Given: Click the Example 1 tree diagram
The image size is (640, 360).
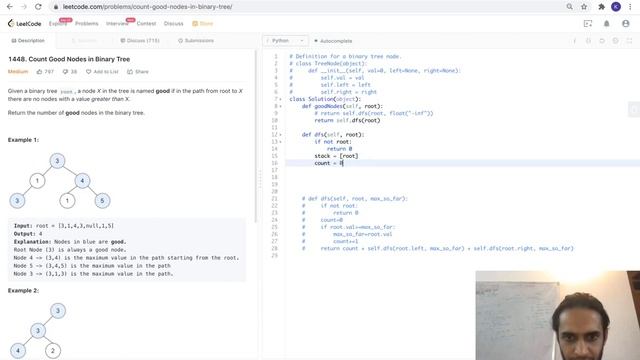Looking at the screenshot, I should [x=60, y=181].
